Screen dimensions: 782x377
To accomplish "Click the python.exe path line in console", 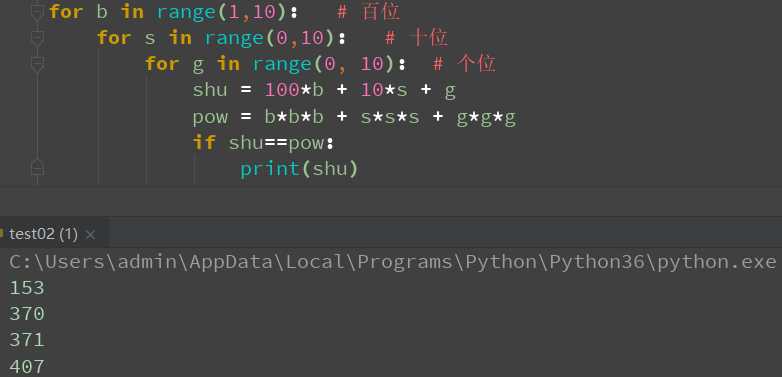I will (x=392, y=262).
